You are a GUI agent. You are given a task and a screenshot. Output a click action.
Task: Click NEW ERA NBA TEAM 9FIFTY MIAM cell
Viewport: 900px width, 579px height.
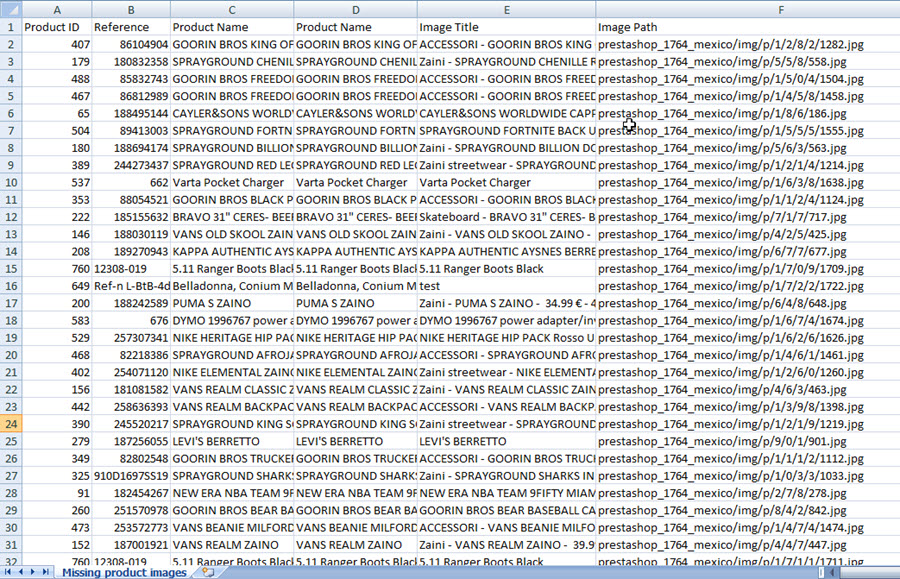click(507, 493)
